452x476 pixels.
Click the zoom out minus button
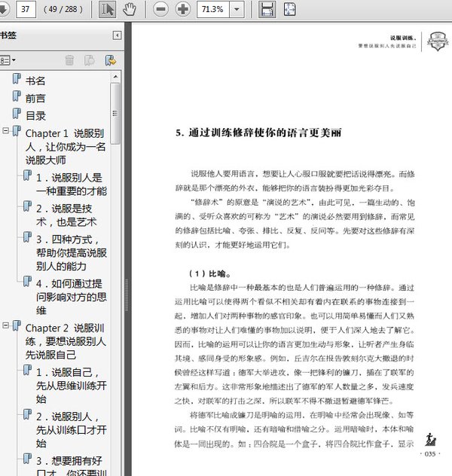click(x=161, y=9)
